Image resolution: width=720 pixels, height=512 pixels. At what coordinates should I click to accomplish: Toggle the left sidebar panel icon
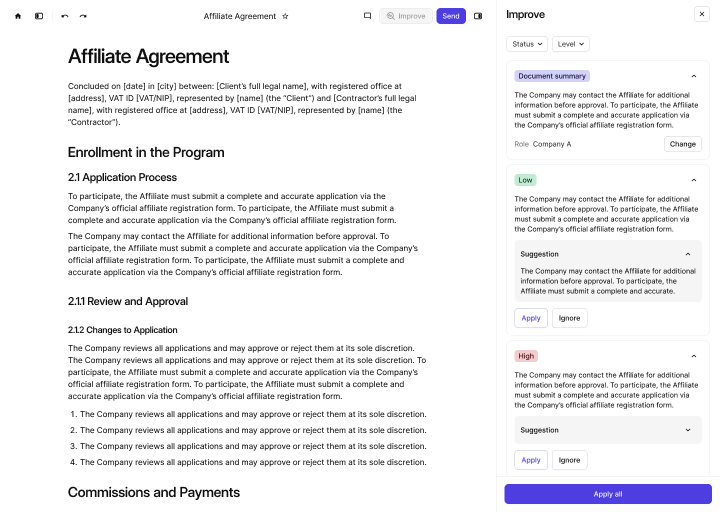(39, 16)
